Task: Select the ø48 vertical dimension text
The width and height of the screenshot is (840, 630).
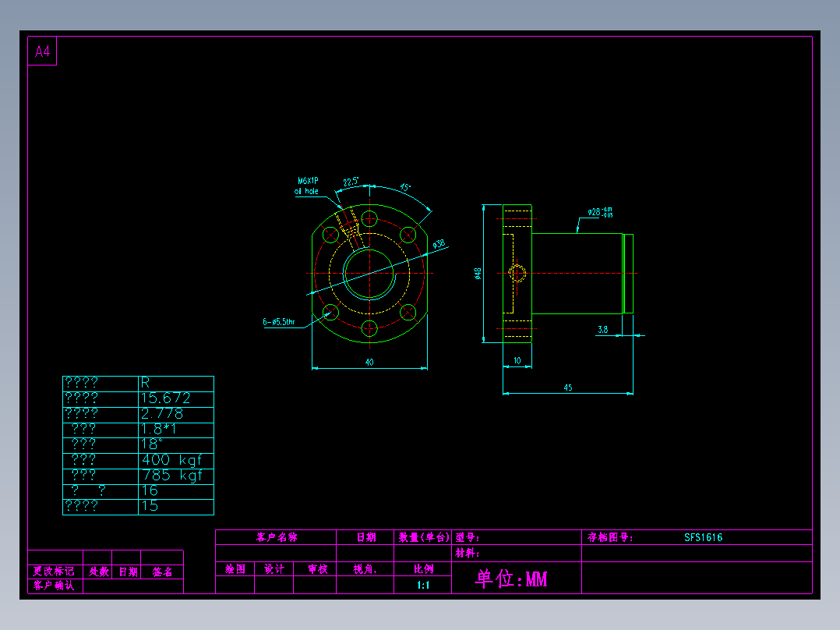Action: [x=478, y=274]
